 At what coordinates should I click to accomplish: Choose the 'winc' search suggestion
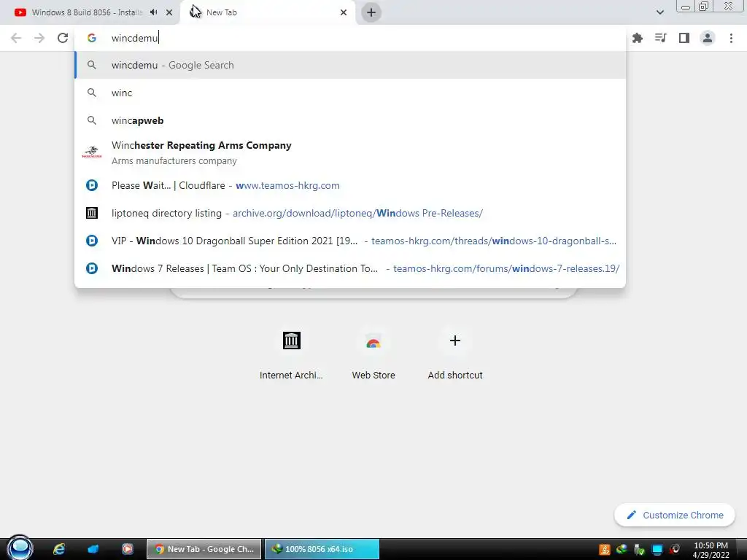(x=350, y=93)
